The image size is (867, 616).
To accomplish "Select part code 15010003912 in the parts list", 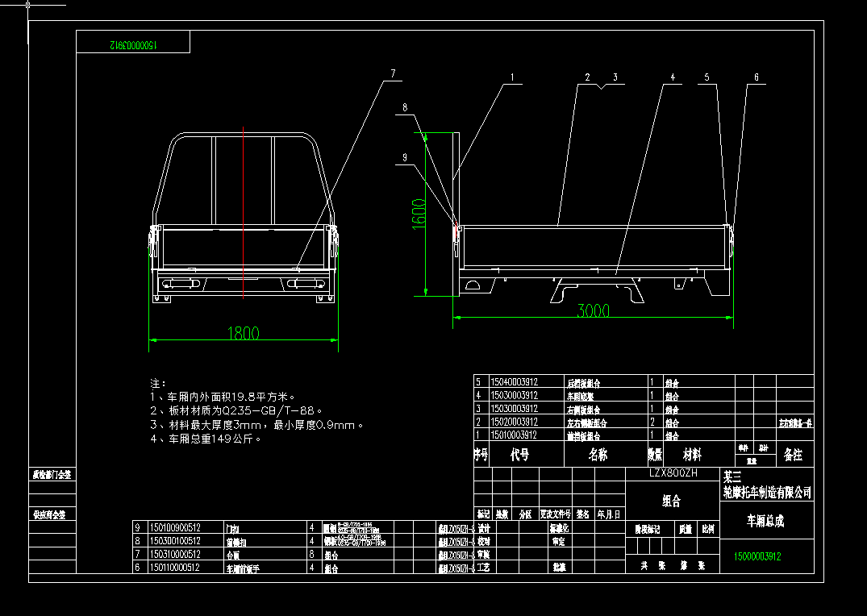I will [x=515, y=435].
